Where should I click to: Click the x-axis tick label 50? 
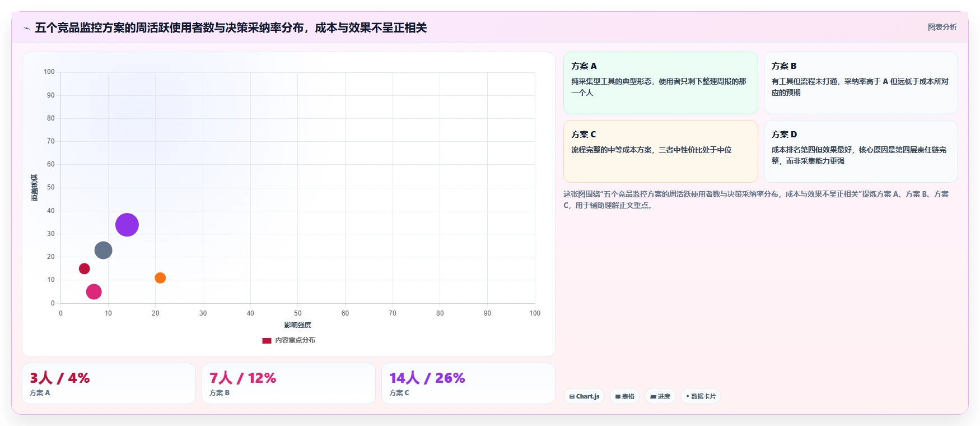tap(298, 313)
